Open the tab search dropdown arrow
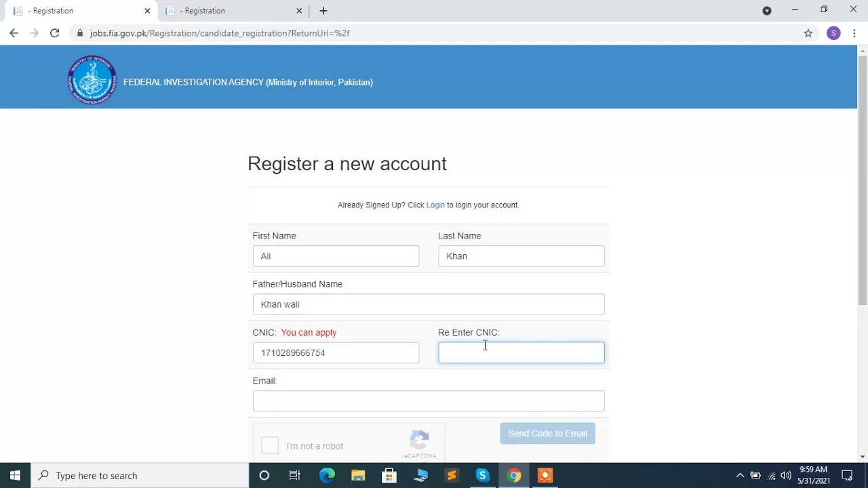868x488 pixels. pyautogui.click(x=767, y=11)
